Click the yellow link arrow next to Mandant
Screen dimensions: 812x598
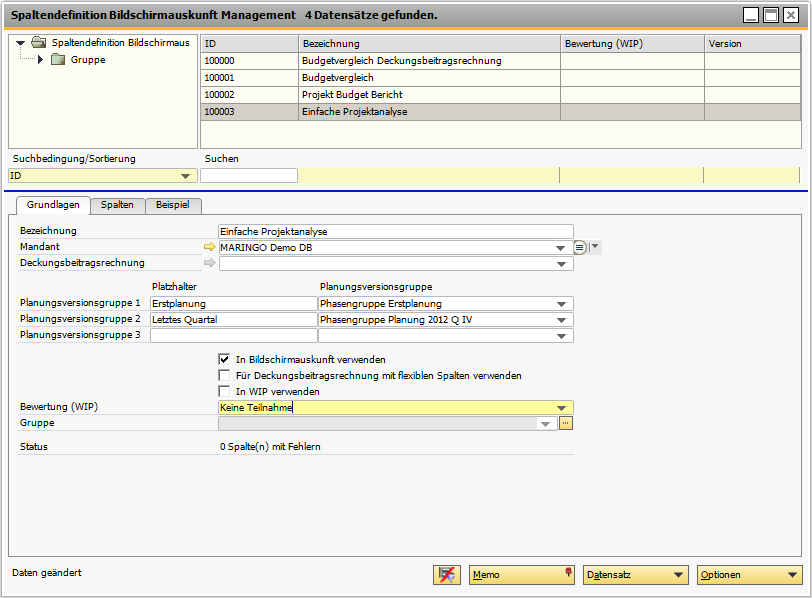click(x=209, y=248)
